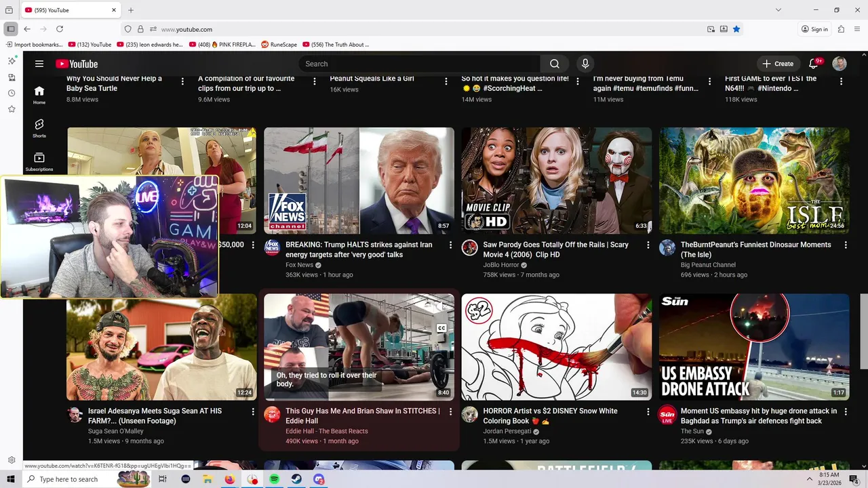Open options menu for Saw Parody video
The width and height of the screenshot is (868, 488).
(648, 245)
